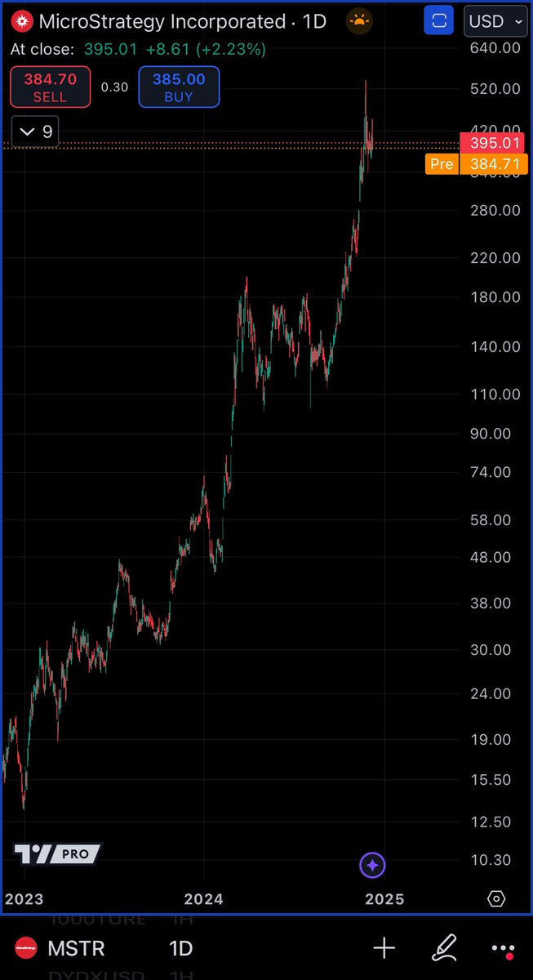Click the plus add icon
533x980 pixels.
pos(384,948)
